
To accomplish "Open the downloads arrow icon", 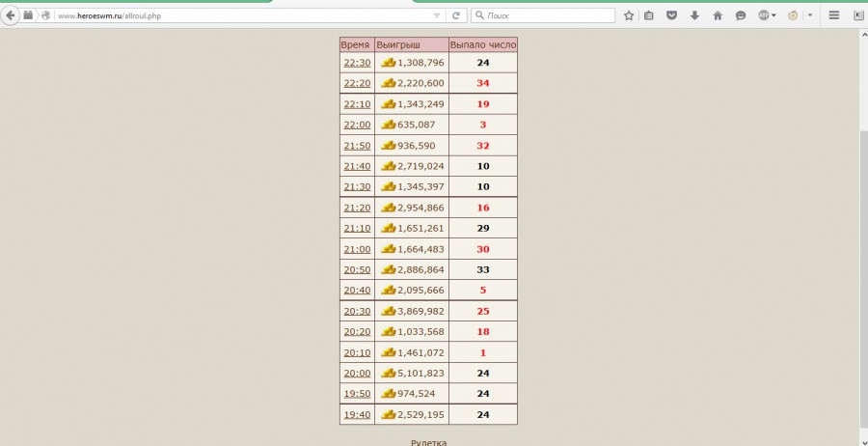I will point(694,15).
